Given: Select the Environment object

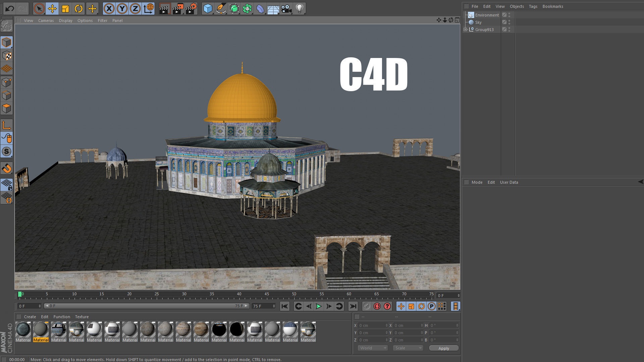Looking at the screenshot, I should click(x=487, y=15).
